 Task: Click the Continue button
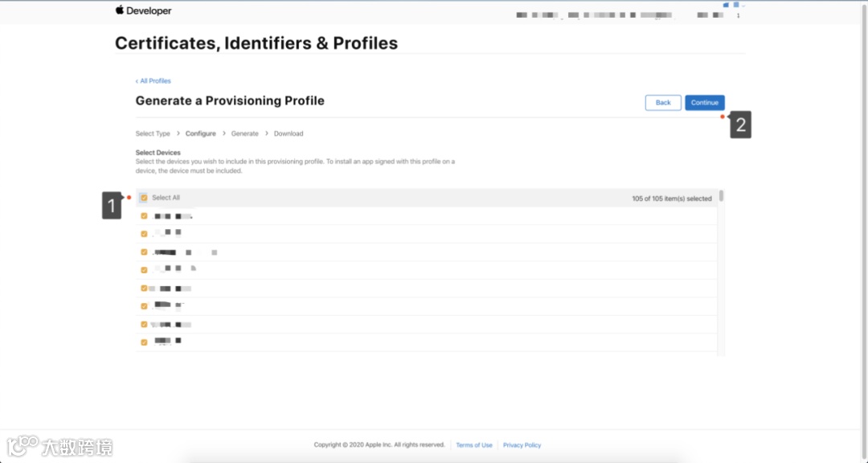tap(704, 103)
